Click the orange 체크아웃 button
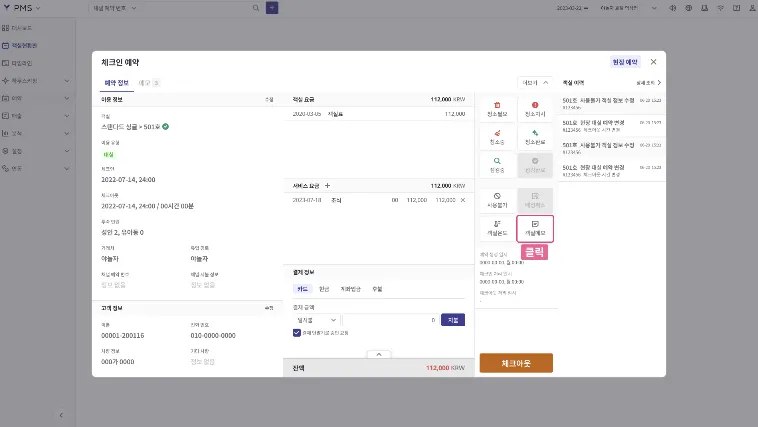 click(x=516, y=363)
